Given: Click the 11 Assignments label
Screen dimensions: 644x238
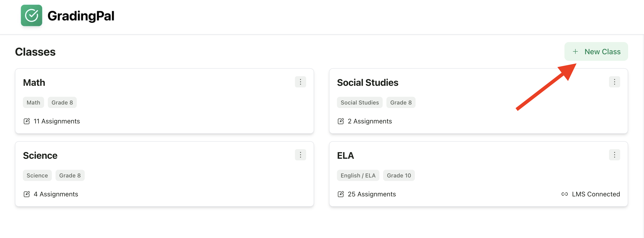Looking at the screenshot, I should pyautogui.click(x=57, y=121).
